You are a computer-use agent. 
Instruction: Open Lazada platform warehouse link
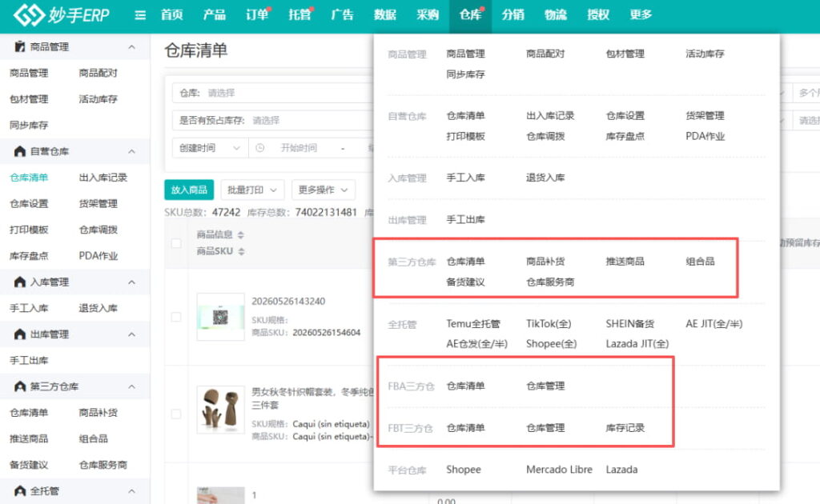click(621, 470)
